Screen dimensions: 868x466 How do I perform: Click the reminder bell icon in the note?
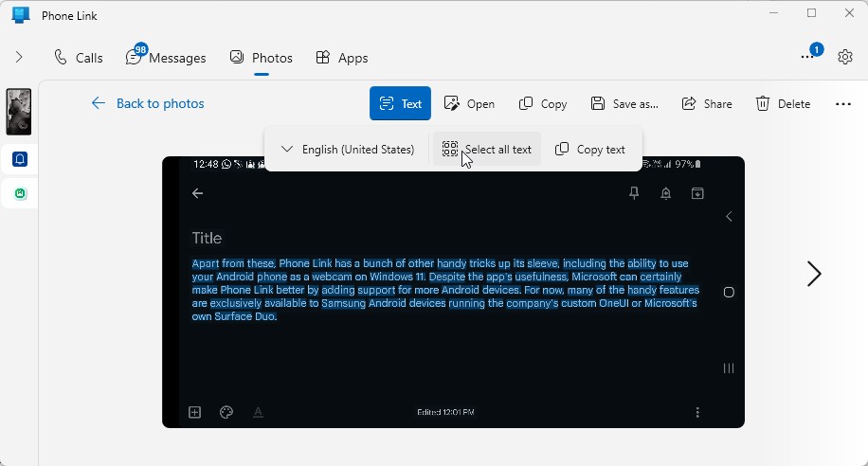(666, 192)
